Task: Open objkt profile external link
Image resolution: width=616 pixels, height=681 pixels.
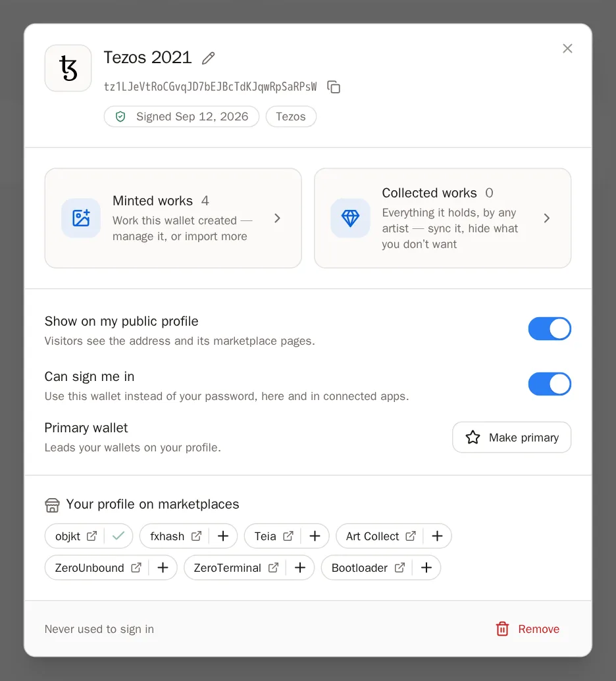Action: point(91,536)
